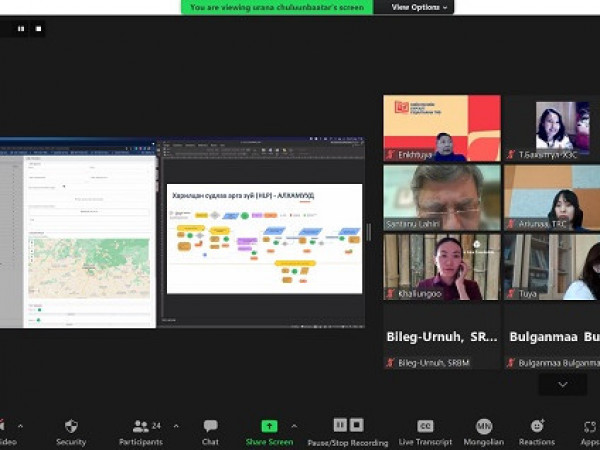Open the Reactions emoji menu
The image size is (600, 450).
tap(537, 426)
